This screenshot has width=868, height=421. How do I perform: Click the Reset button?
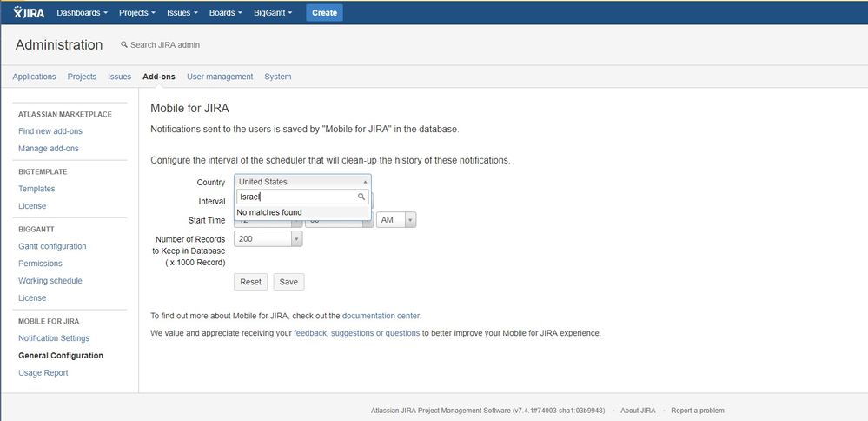click(x=251, y=282)
